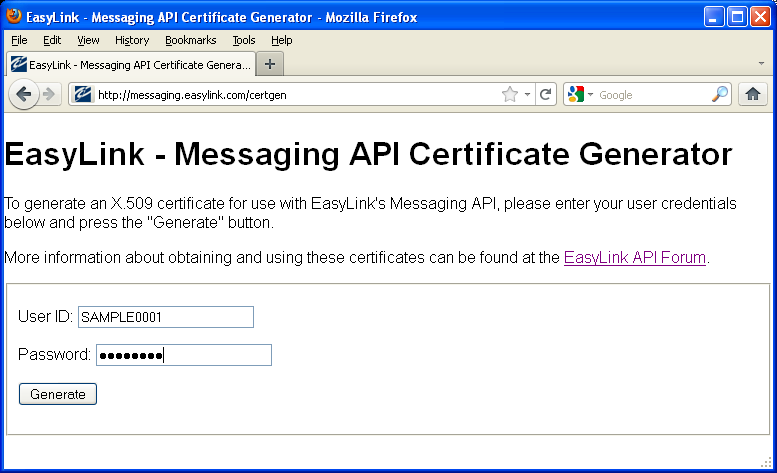Click the Forward navigation arrow
Viewport: 777px width, 473px height.
[x=49, y=94]
